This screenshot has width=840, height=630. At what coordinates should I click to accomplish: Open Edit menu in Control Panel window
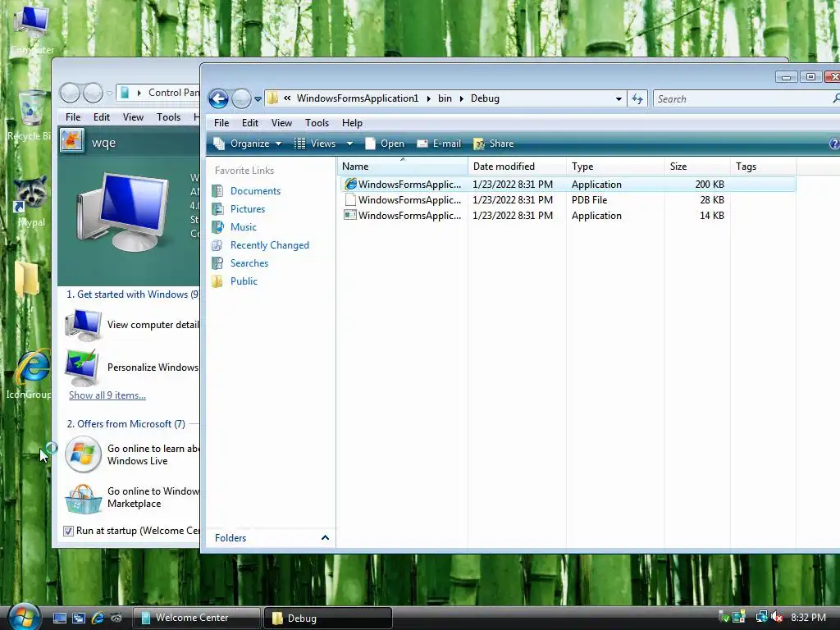pos(101,117)
